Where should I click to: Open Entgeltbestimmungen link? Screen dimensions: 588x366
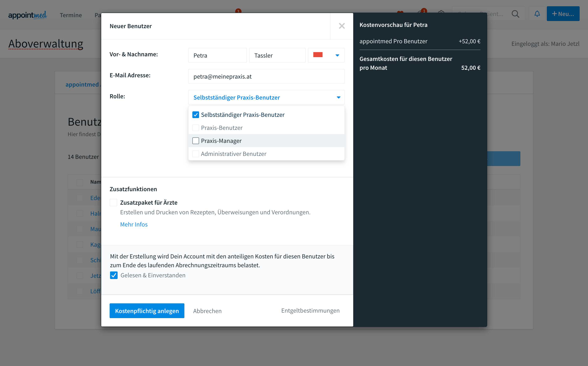[x=310, y=311]
